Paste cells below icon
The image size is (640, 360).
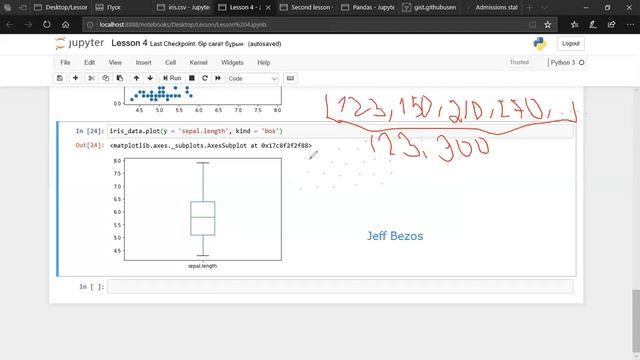tap(120, 78)
